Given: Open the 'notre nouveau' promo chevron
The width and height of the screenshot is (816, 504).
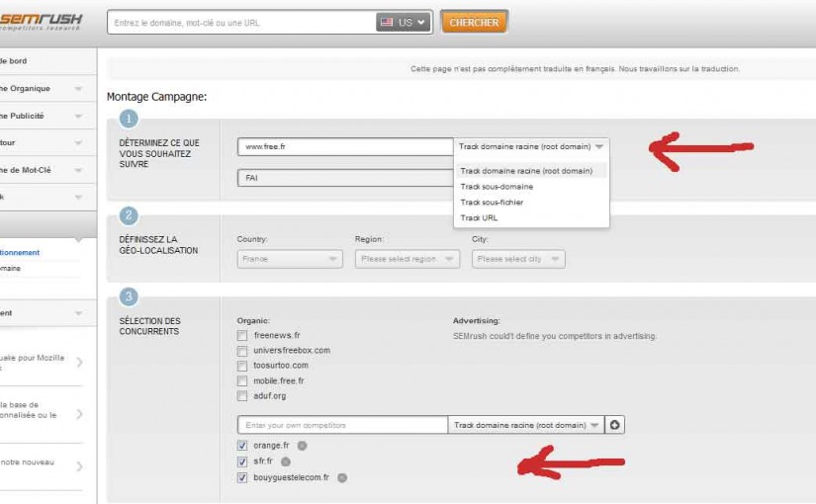Looking at the screenshot, I should tap(79, 466).
